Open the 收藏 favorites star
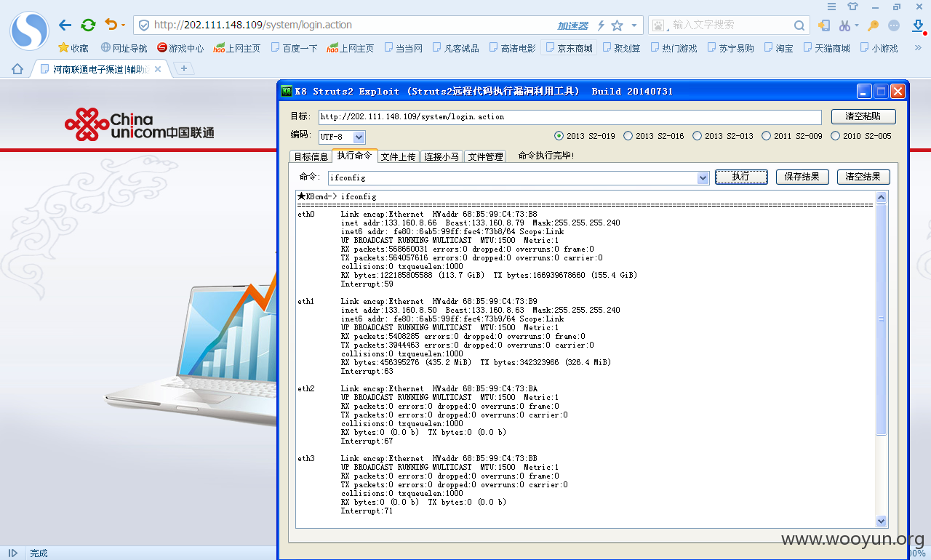The image size is (931, 560). pos(73,48)
